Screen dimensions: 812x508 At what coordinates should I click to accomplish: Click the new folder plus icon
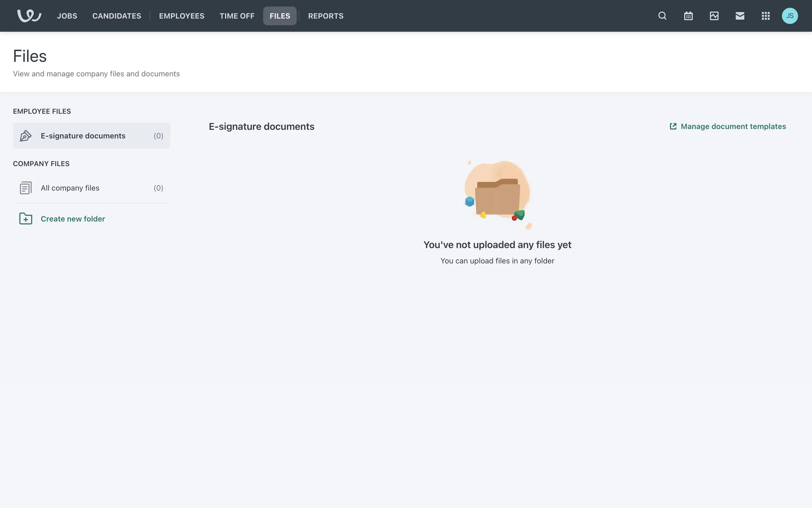(x=25, y=219)
